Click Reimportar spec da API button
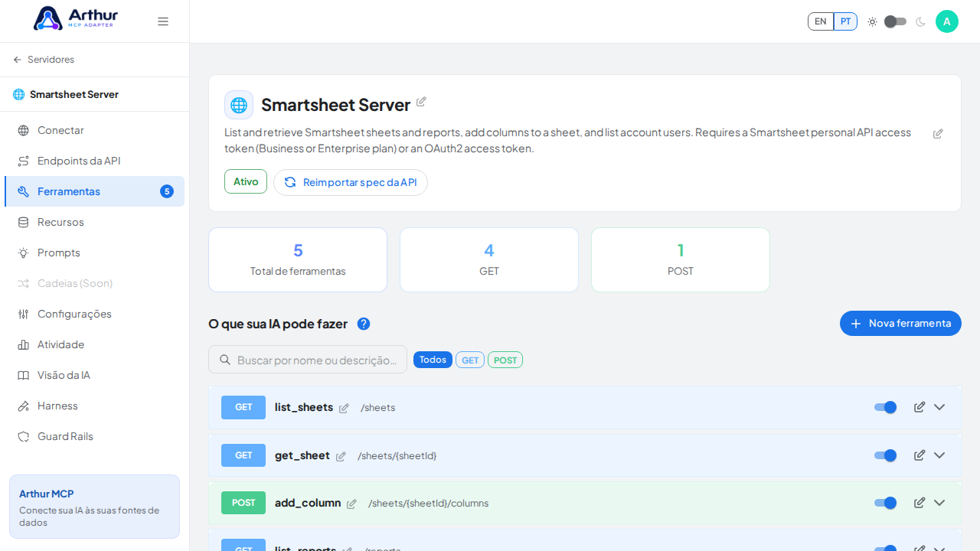This screenshot has height=551, width=980. click(x=351, y=182)
